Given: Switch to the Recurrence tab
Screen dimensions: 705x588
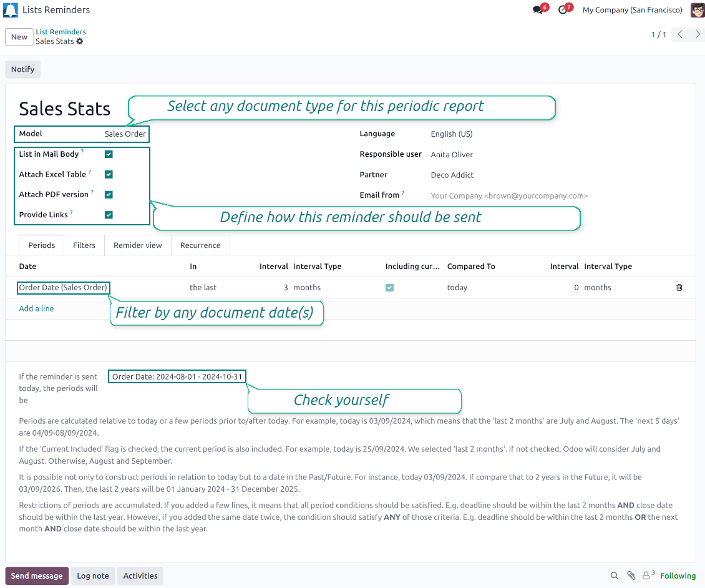Looking at the screenshot, I should click(x=200, y=245).
